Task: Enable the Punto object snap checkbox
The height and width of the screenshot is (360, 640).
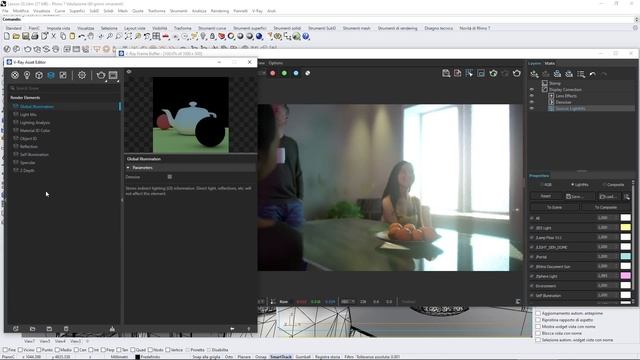Action: point(39,350)
